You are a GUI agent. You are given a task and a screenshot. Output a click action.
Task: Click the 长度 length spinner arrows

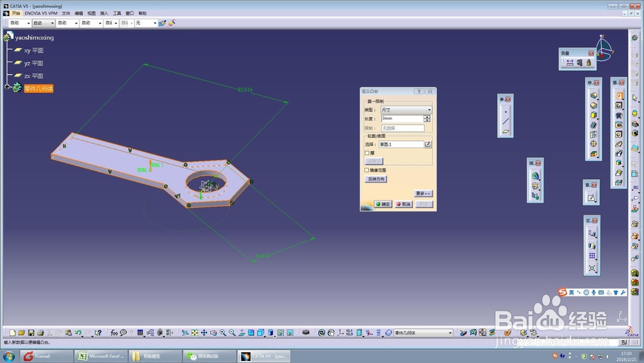(427, 119)
